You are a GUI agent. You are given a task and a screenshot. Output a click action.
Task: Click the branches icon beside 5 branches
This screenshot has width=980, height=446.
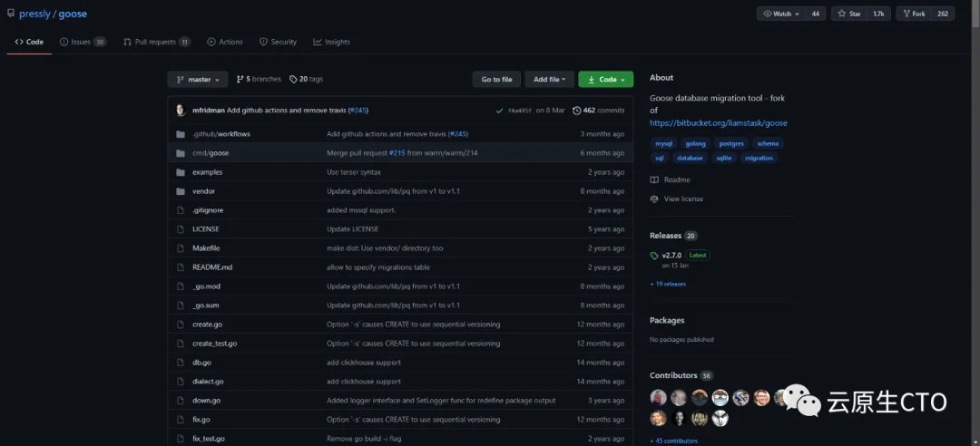[x=240, y=80]
